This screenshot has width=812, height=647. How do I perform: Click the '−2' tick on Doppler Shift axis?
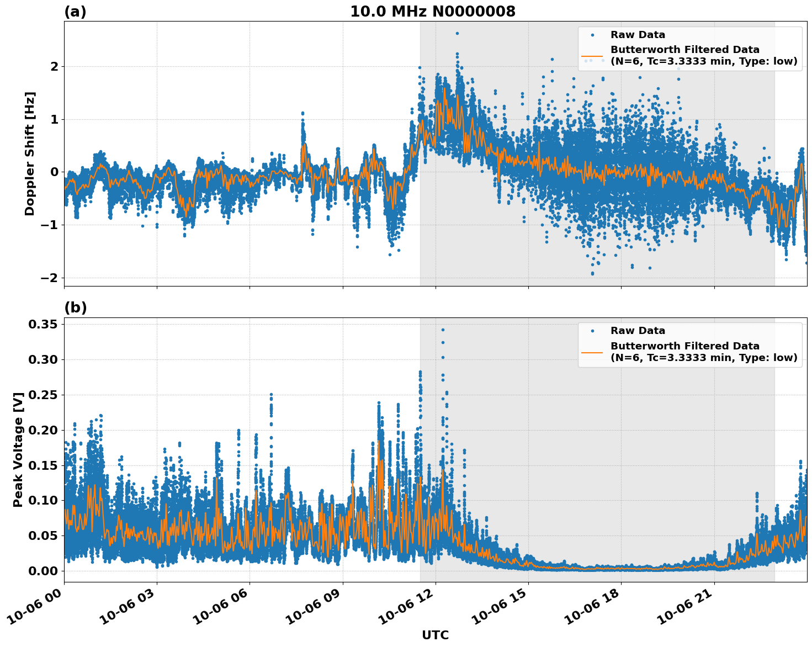[x=49, y=278]
